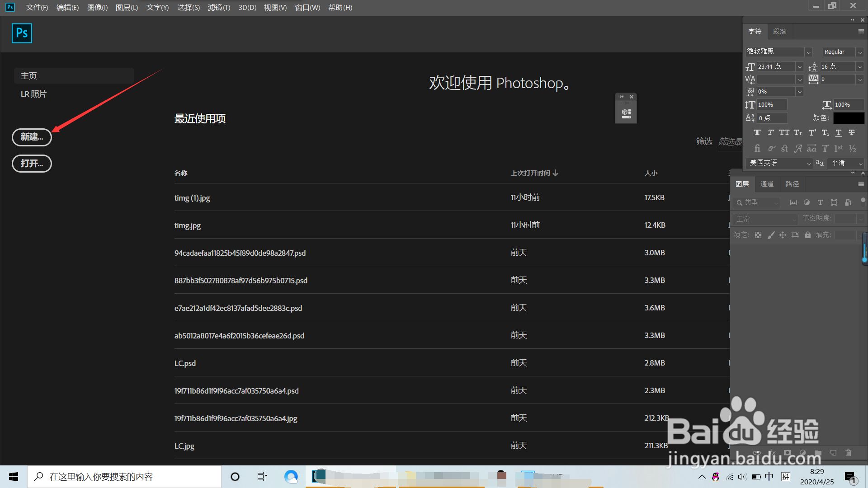Image resolution: width=868 pixels, height=488 pixels.
Task: Toggle discretionary ligatures (st) icon
Action: (x=784, y=148)
